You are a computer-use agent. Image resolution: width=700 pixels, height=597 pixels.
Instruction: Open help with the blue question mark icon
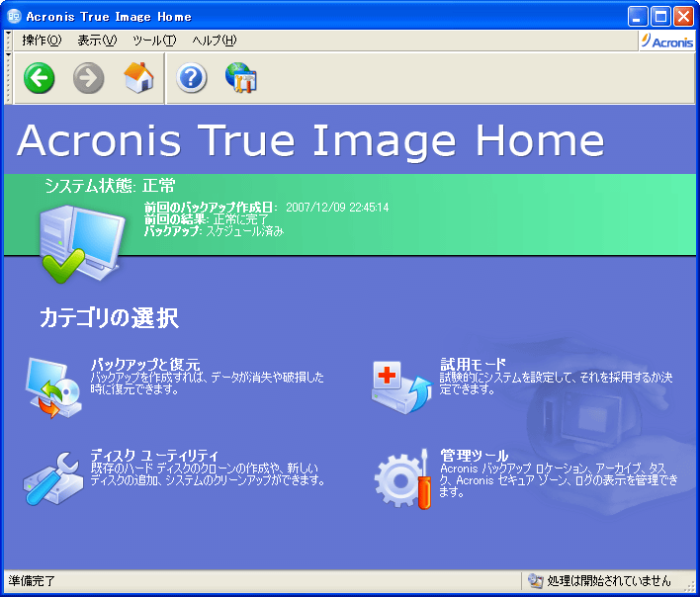[192, 78]
